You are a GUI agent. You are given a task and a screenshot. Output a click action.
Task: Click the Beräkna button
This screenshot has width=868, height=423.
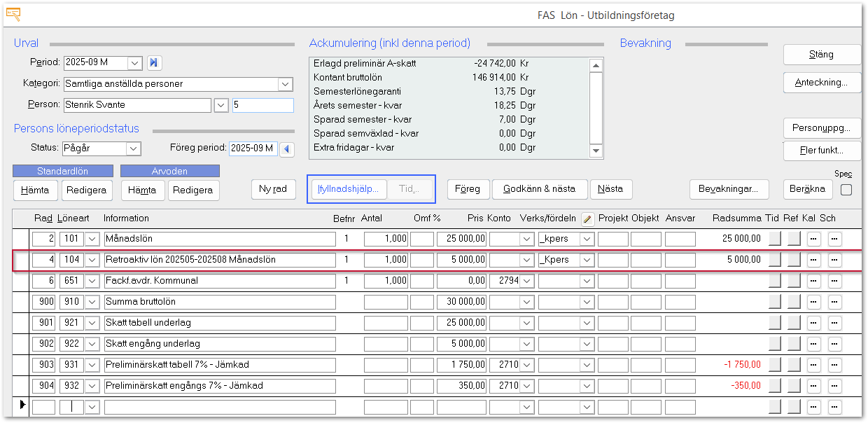[x=809, y=189]
